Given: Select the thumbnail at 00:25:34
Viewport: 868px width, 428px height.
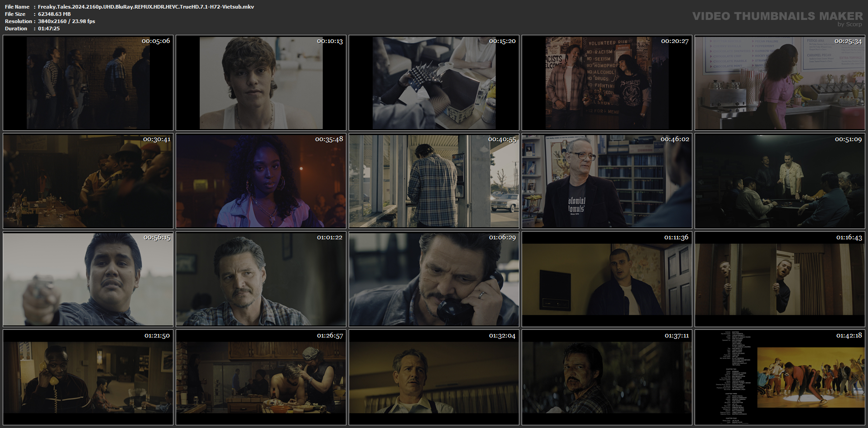Looking at the screenshot, I should tap(780, 83).
